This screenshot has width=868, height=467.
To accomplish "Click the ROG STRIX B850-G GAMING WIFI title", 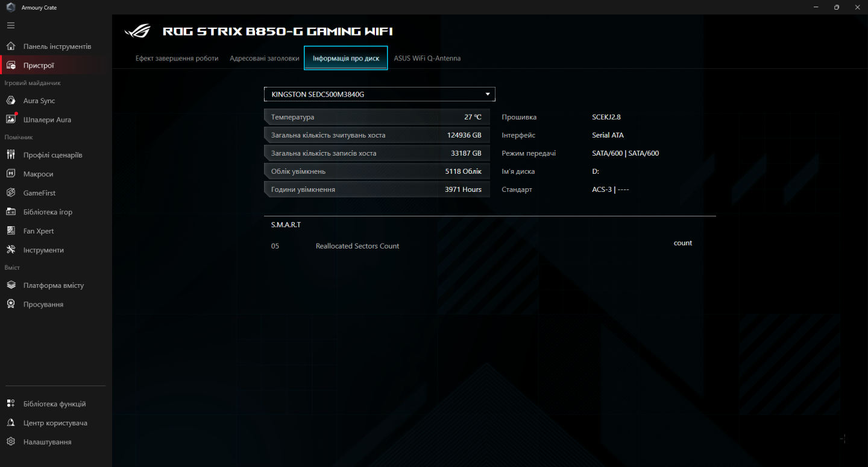I will click(277, 31).
